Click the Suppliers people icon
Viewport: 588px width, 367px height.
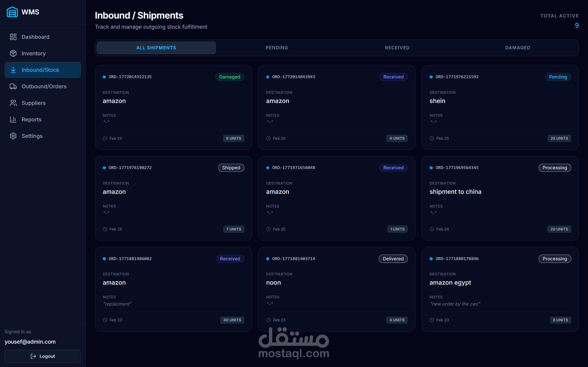pos(13,103)
